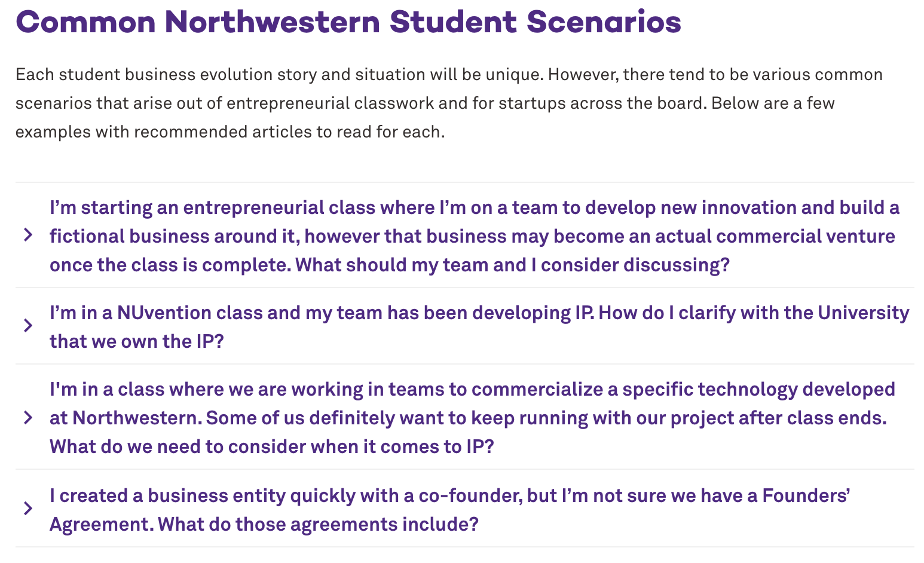Click 'Agreement. What do those agreements include?' text
The height and width of the screenshot is (563, 924).
click(264, 524)
